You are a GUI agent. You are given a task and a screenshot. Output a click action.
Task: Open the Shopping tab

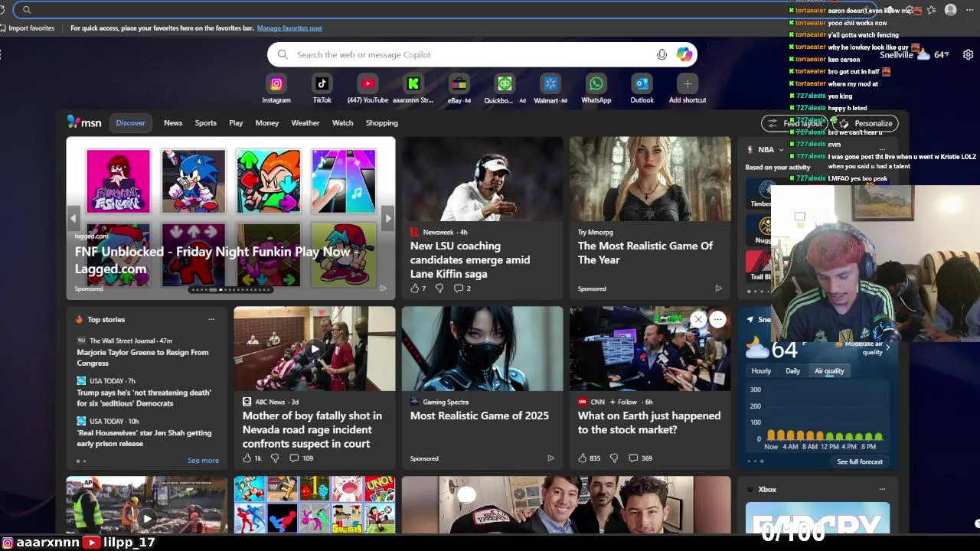click(381, 122)
